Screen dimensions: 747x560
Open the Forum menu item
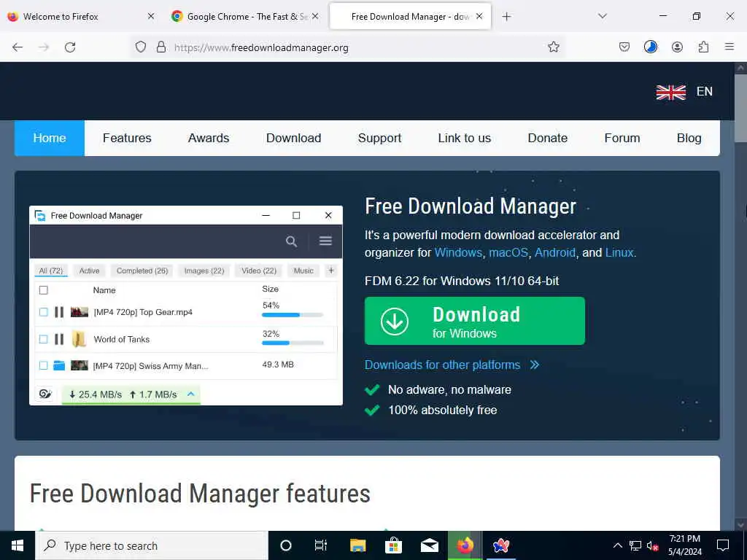point(622,138)
